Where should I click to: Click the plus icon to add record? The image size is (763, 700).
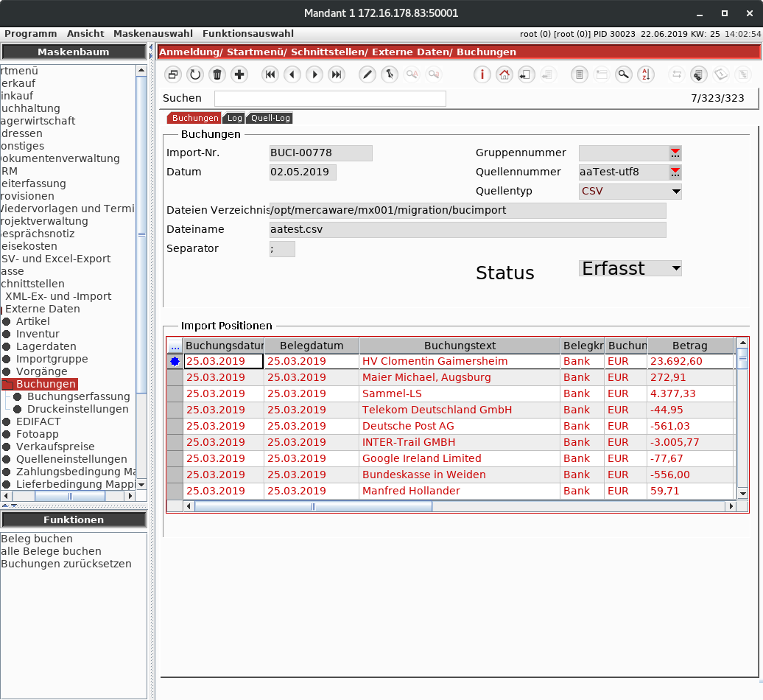tap(239, 74)
